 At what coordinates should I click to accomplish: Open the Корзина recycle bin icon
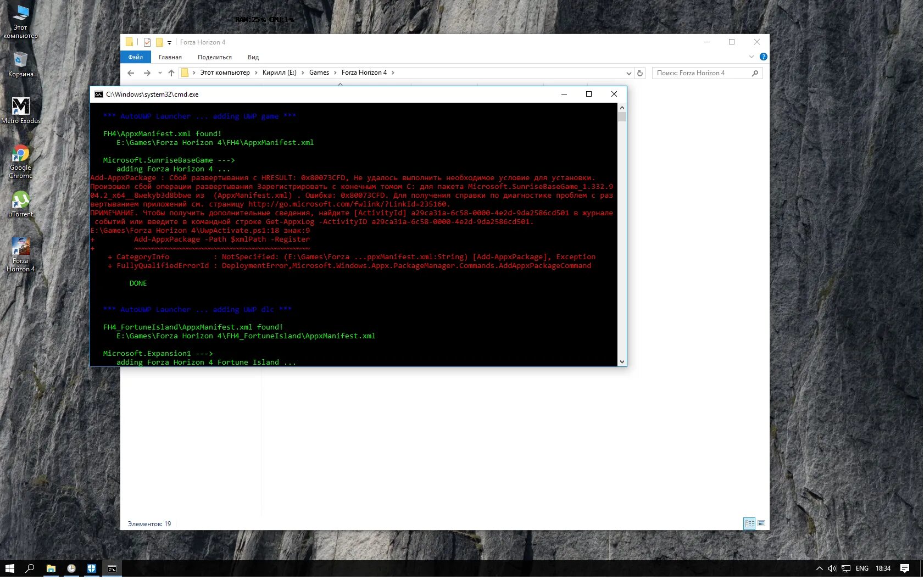[20, 64]
